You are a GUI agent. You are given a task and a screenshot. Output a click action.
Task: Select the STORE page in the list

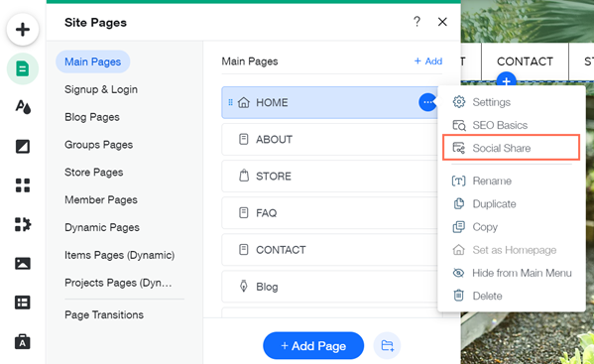329,177
